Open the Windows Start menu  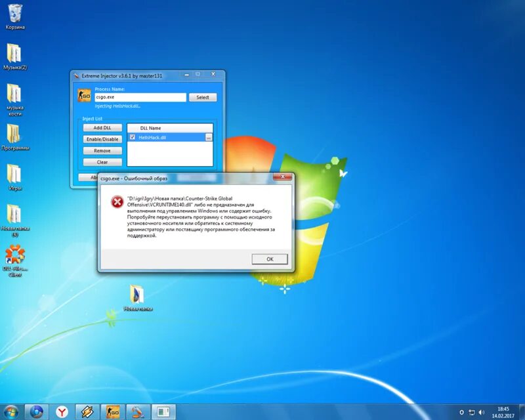(11, 412)
